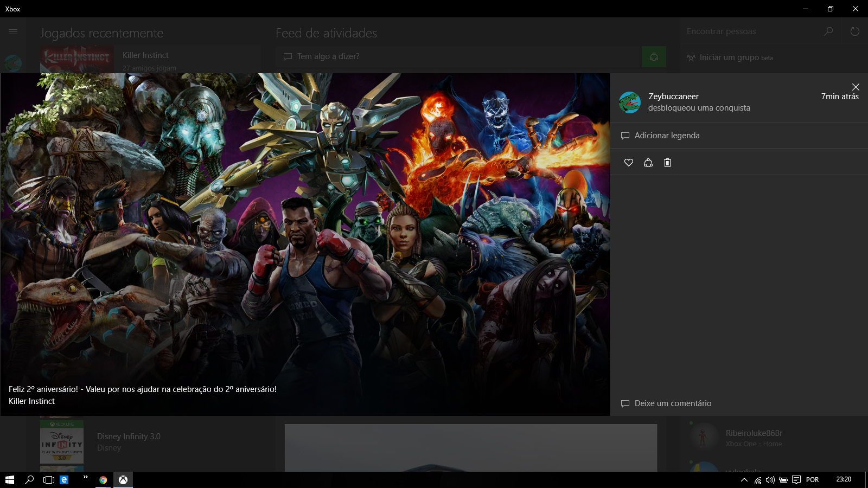Viewport: 868px width, 488px height.
Task: Open Zeybuccaneer's avatar picture
Action: click(x=630, y=102)
